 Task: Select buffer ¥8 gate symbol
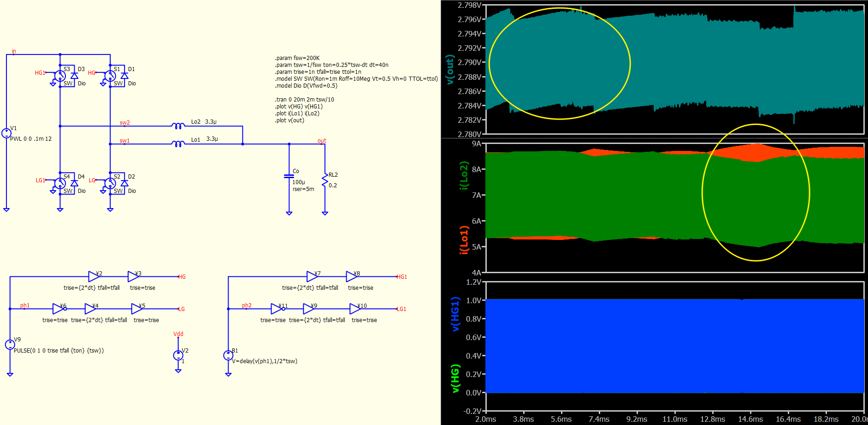point(352,276)
